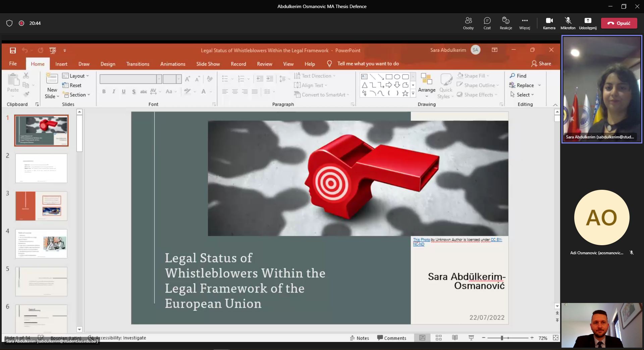This screenshot has height=350, width=644.
Task: Switch to the Animations tab
Action: [x=173, y=64]
